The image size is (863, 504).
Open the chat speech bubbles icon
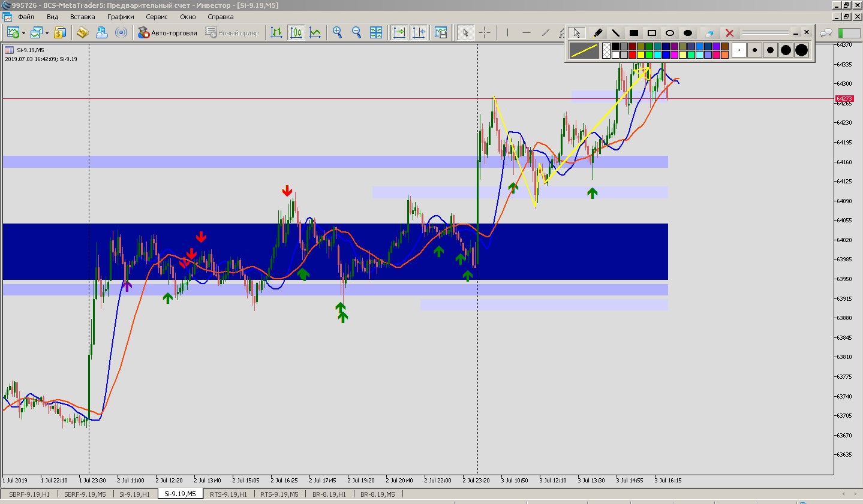coord(826,33)
